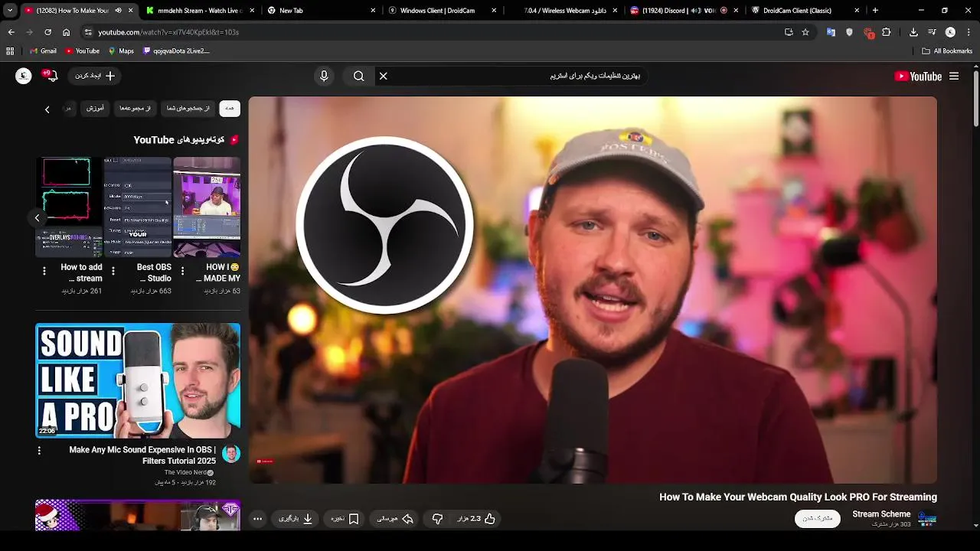980x551 pixels.
Task: Select the همه filter chip
Action: 230,109
